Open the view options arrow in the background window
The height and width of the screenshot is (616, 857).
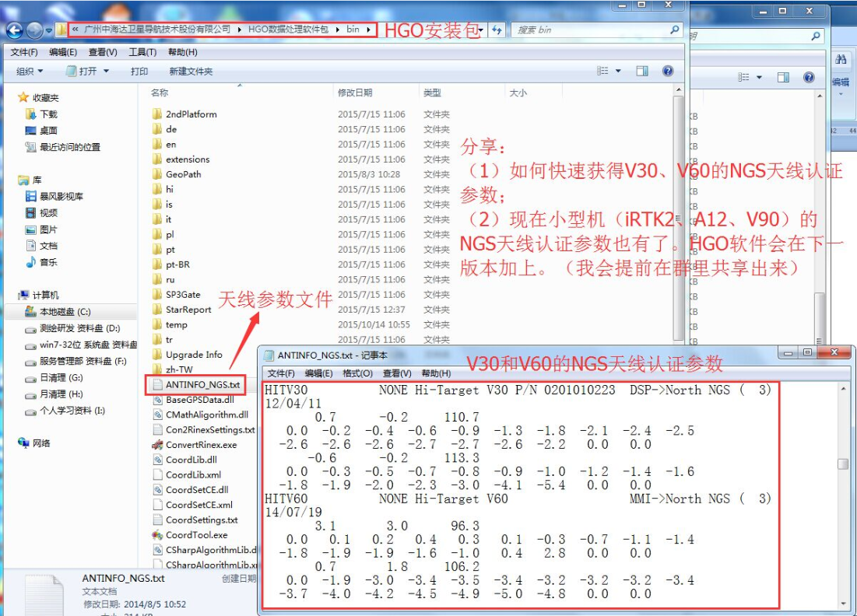pyautogui.click(x=759, y=78)
